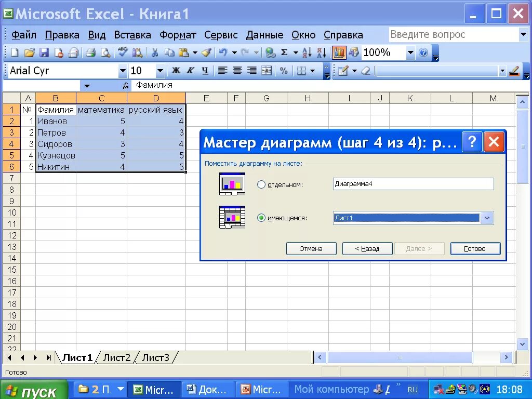
Task: Align cell text to the right
Action: pyautogui.click(x=252, y=71)
